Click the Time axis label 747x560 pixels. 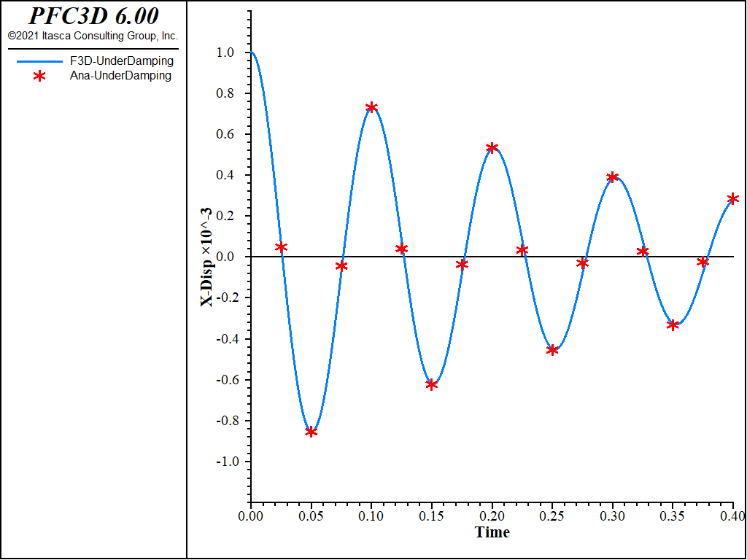click(492, 532)
